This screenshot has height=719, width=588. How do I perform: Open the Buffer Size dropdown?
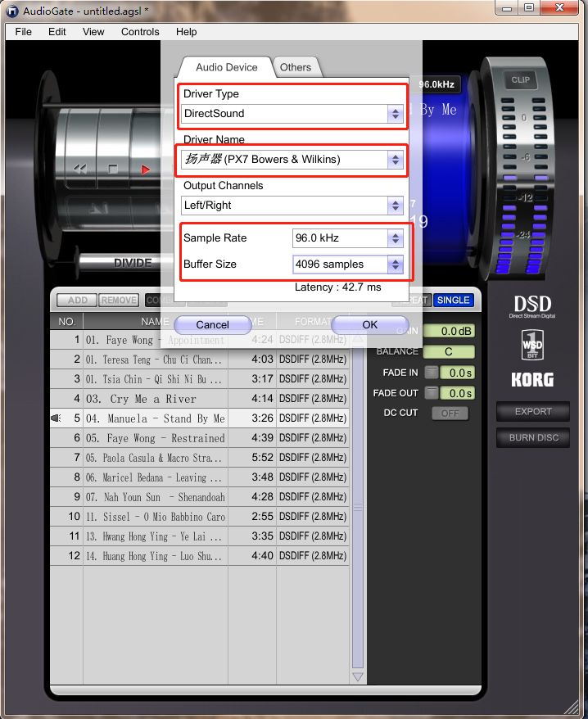tap(348, 265)
